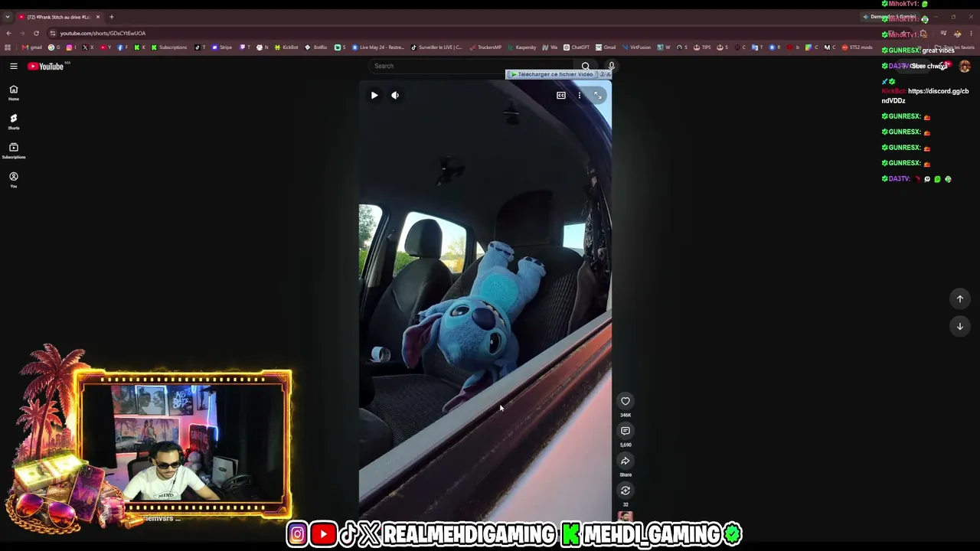Open the VirtFusion bookmark

[636, 47]
